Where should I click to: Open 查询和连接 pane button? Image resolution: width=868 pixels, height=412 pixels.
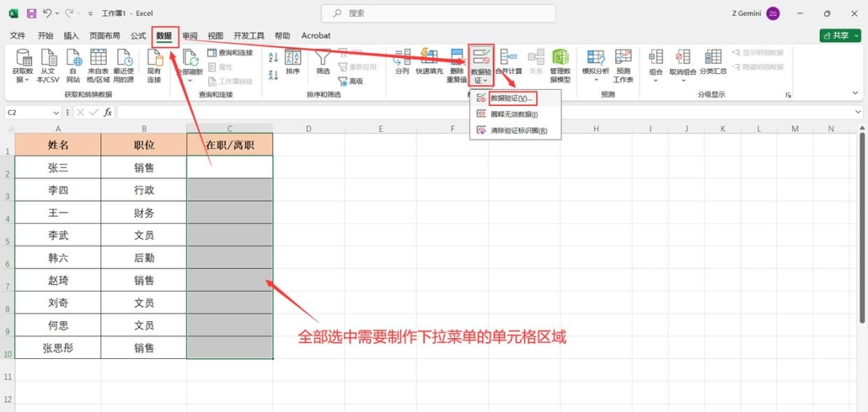point(230,52)
